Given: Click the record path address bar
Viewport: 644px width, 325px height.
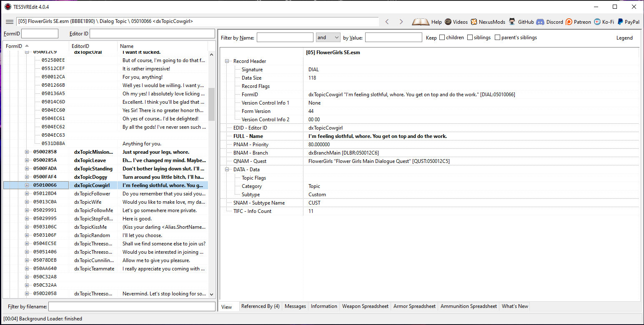Looking at the screenshot, I should coord(198,21).
